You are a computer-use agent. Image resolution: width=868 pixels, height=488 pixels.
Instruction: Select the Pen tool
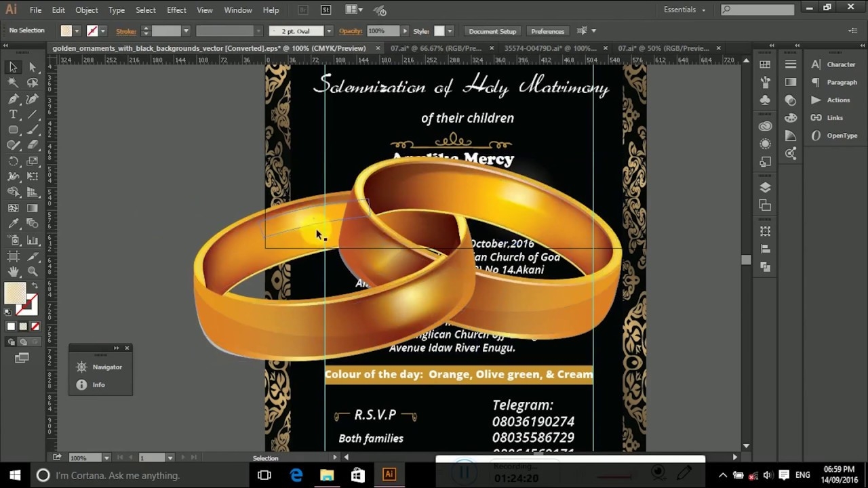(x=13, y=99)
